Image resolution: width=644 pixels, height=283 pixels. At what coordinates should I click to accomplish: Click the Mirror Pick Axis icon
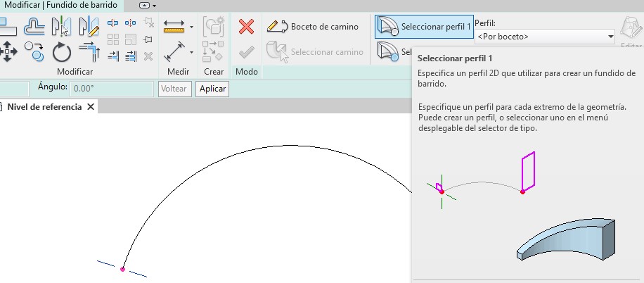[x=62, y=27]
